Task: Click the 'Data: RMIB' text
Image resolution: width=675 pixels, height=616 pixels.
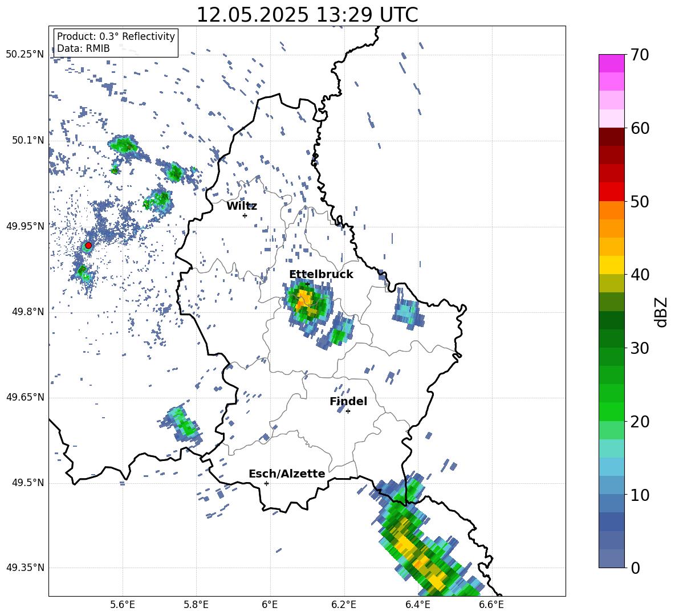Action: pyautogui.click(x=83, y=48)
